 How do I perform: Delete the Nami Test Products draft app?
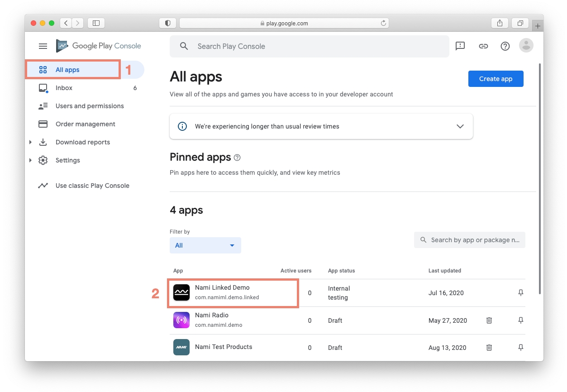click(x=489, y=348)
